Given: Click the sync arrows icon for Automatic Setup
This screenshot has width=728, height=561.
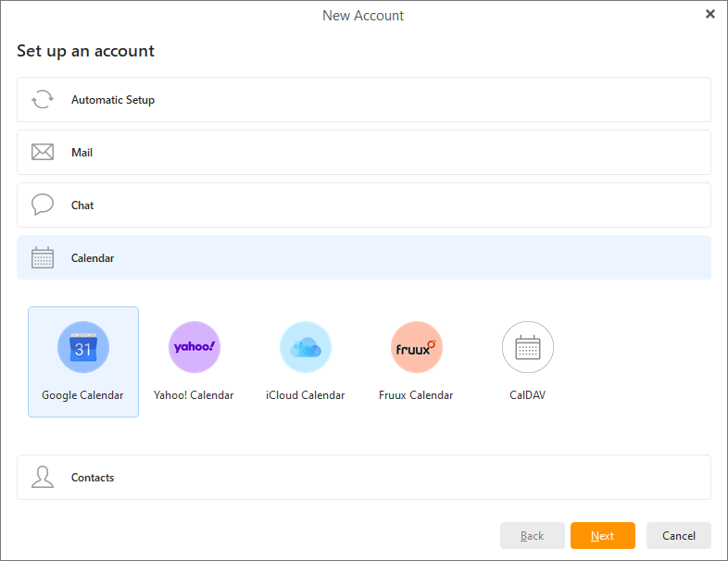Looking at the screenshot, I should (x=43, y=100).
